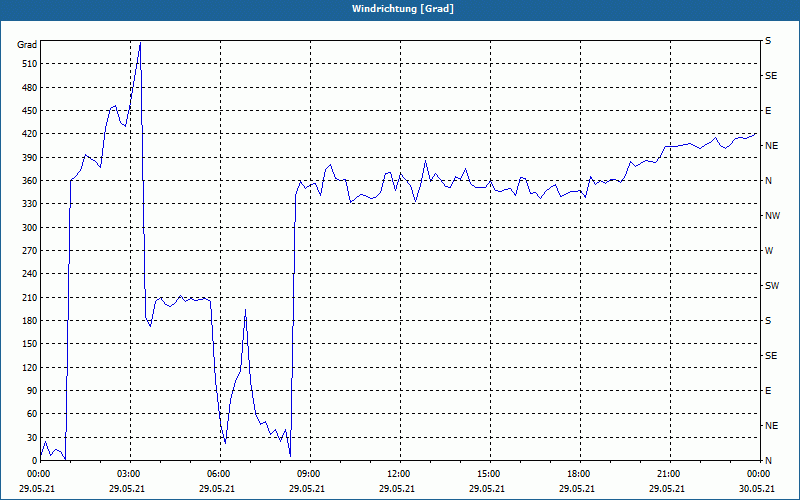Click the 29.05.21 date under 09:00
800x500 pixels.
coord(307,488)
